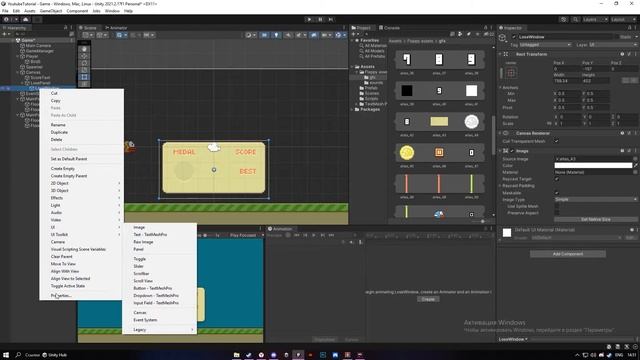Collapse the Player object in Hierarchy
This screenshot has height=360, width=640.
pos(18,56)
